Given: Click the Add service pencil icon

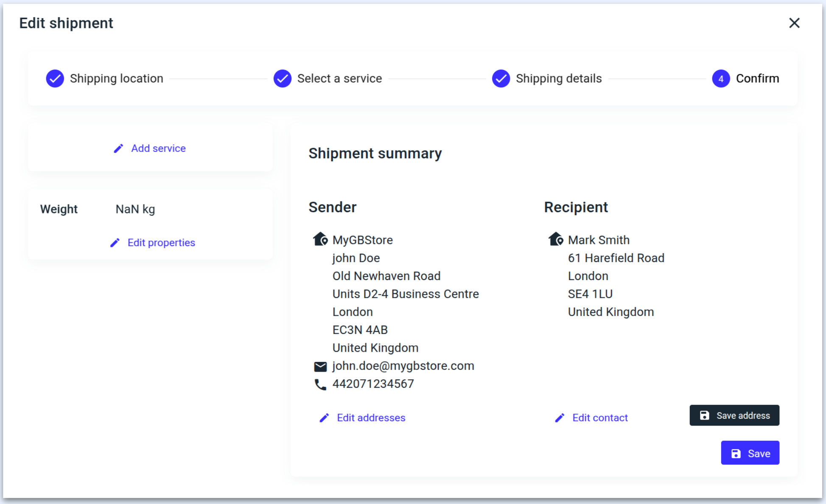Looking at the screenshot, I should pyautogui.click(x=118, y=148).
